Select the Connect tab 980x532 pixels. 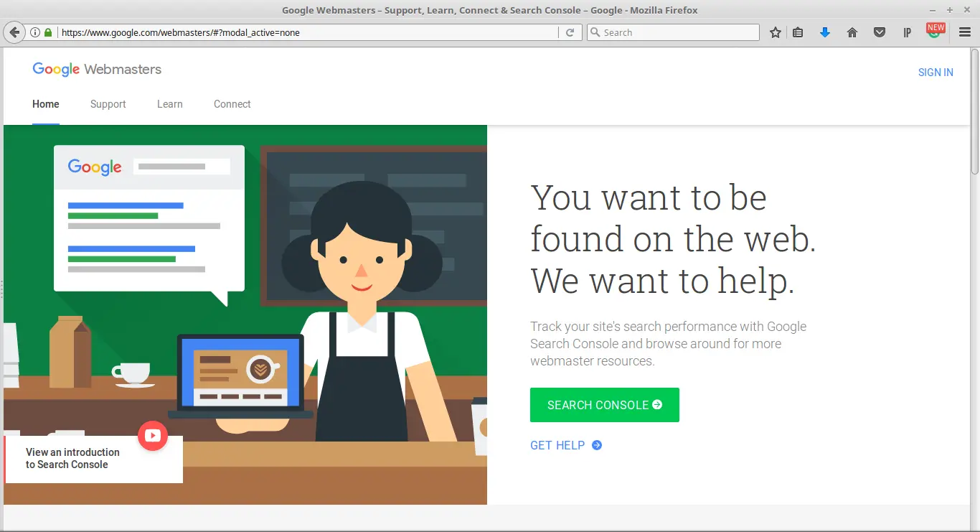pyautogui.click(x=232, y=104)
